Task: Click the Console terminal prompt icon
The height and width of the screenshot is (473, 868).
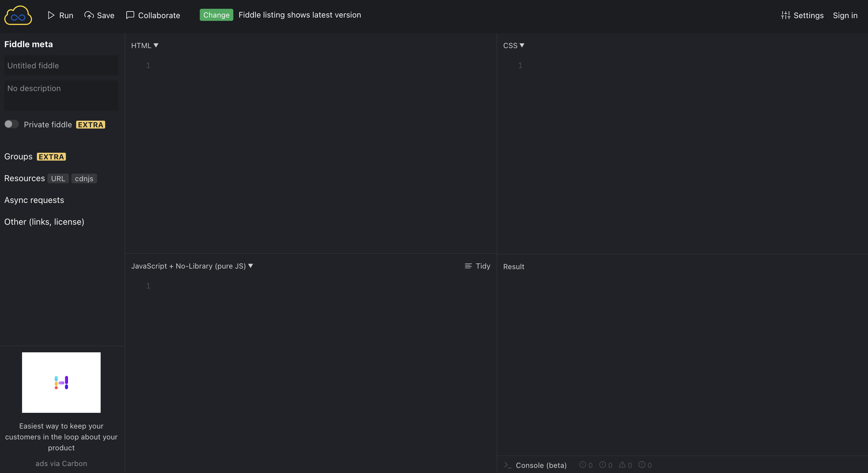Action: tap(508, 465)
